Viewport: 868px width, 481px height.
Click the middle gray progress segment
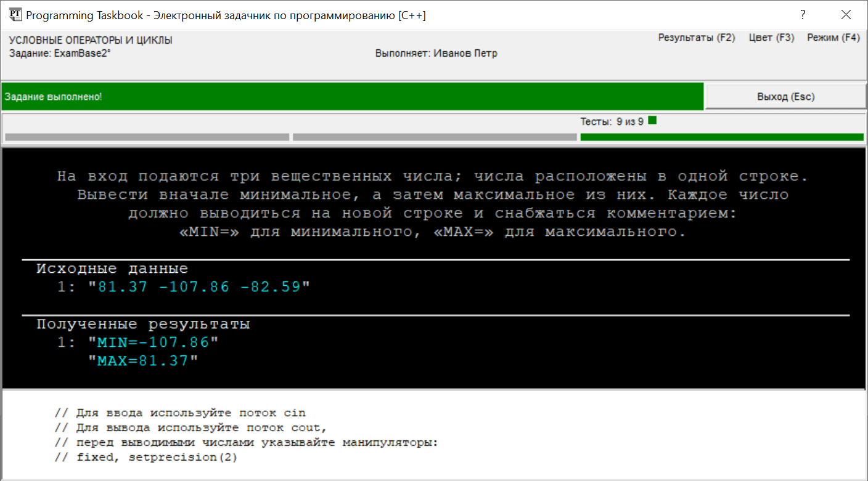(435, 137)
